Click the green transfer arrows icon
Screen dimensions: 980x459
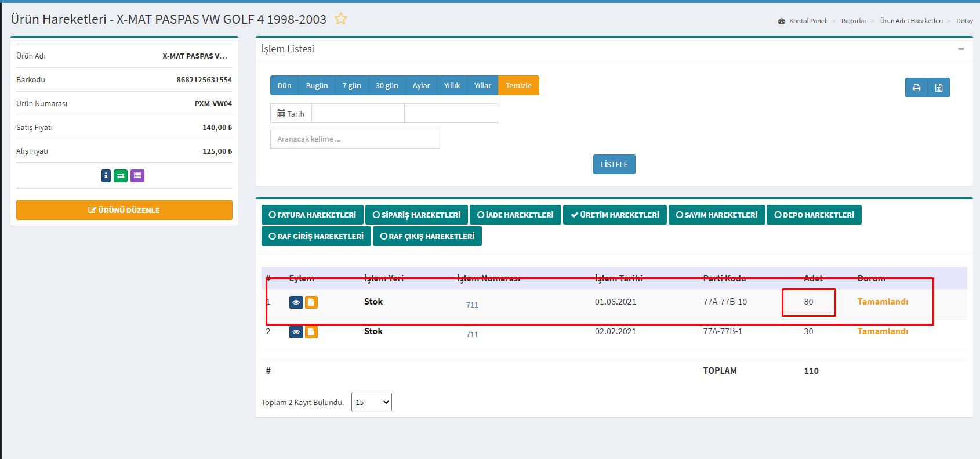[x=121, y=176]
